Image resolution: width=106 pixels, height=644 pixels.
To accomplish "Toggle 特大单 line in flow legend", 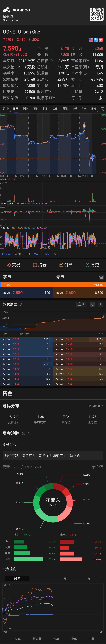I will tap(35, 639).
